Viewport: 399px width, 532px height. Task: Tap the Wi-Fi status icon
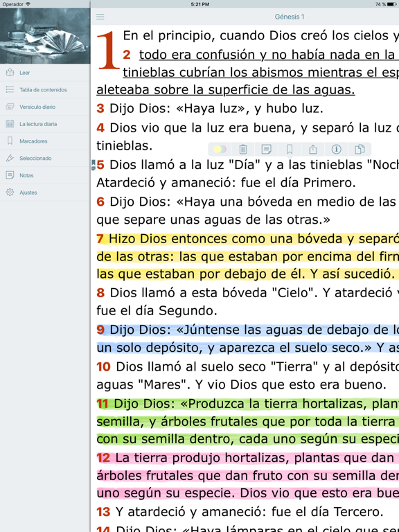click(x=28, y=4)
